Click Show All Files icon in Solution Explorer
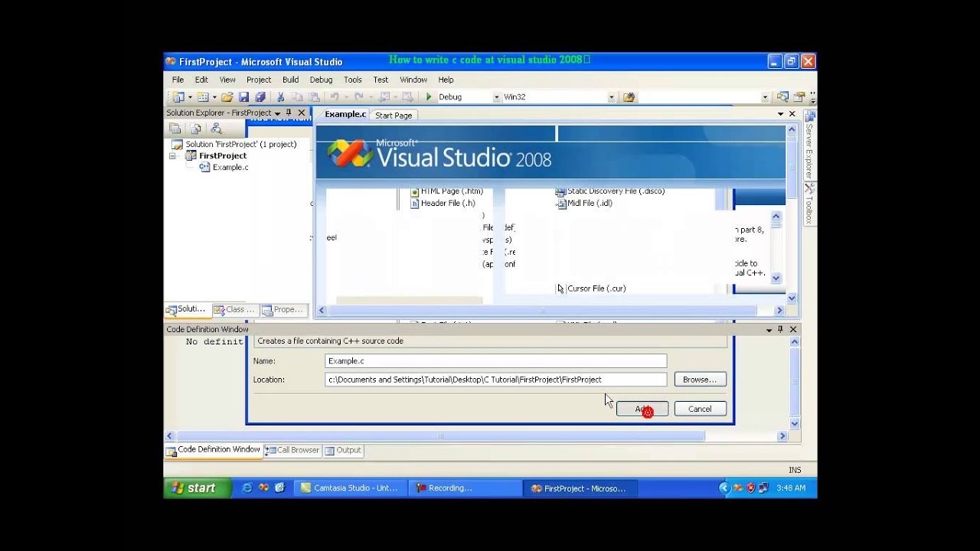This screenshot has height=551, width=980. pos(196,129)
